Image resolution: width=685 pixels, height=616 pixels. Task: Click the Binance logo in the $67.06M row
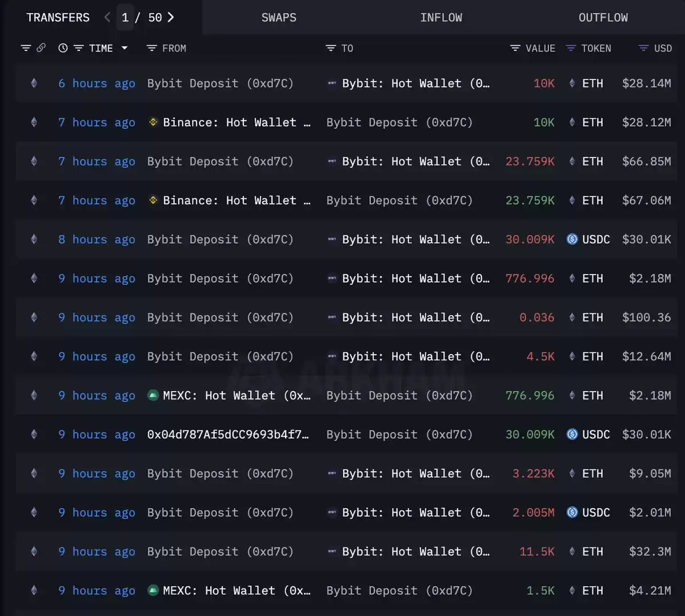coord(153,200)
